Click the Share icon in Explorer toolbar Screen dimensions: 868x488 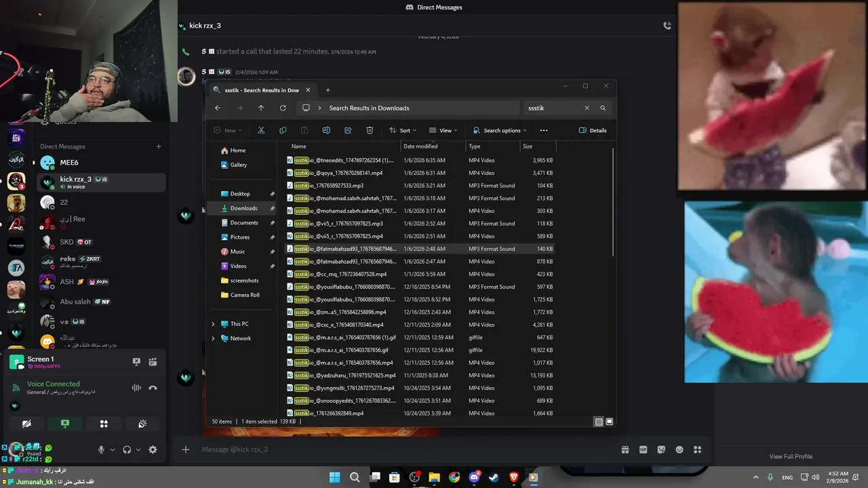tap(348, 130)
